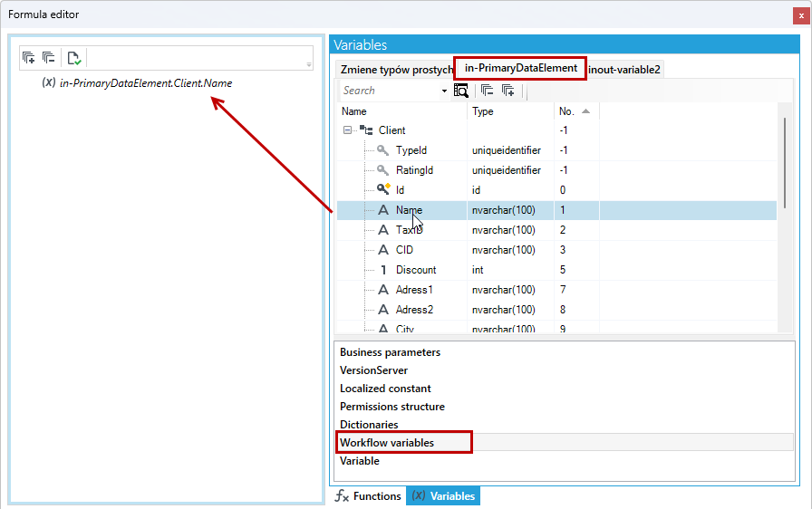Open formula toolbar overflow arrow
This screenshot has width=812, height=509.
point(309,64)
